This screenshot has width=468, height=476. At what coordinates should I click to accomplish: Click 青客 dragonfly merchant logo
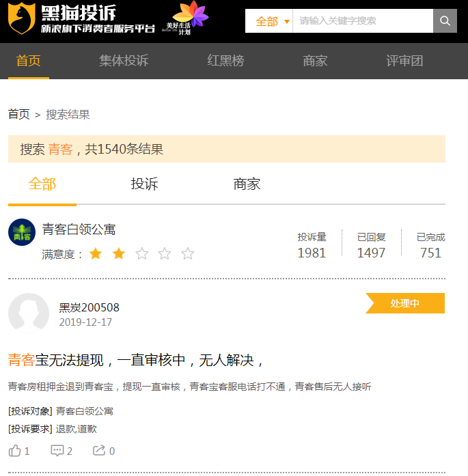click(x=22, y=232)
